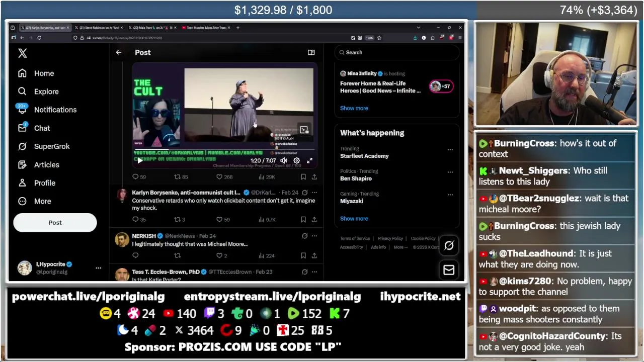Enter fullscreen on the video

(x=309, y=160)
